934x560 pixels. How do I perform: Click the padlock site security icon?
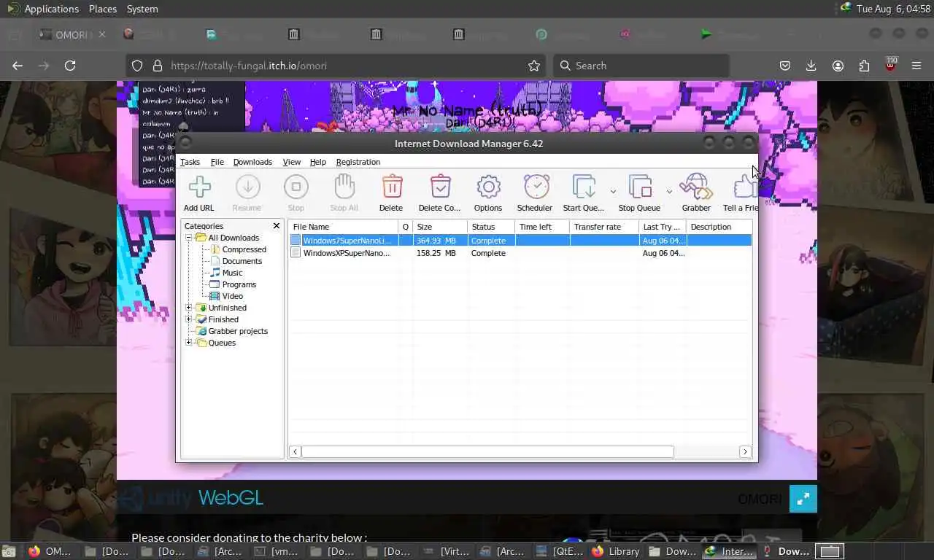coord(157,66)
